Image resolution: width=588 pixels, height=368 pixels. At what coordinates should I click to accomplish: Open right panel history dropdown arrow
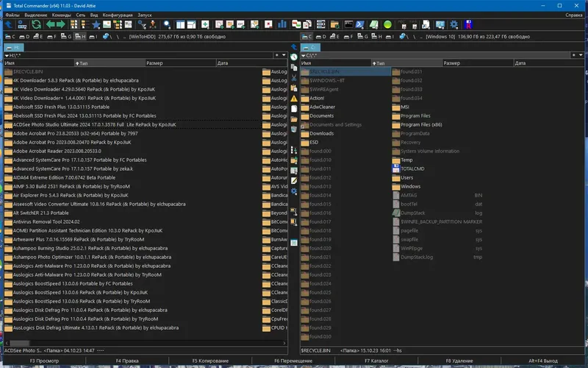coord(582,54)
